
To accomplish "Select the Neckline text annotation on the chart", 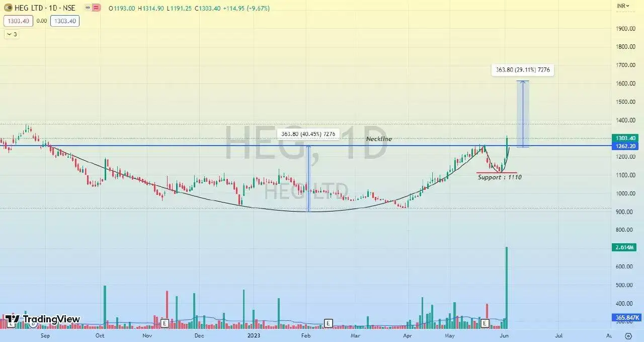I will [x=379, y=139].
